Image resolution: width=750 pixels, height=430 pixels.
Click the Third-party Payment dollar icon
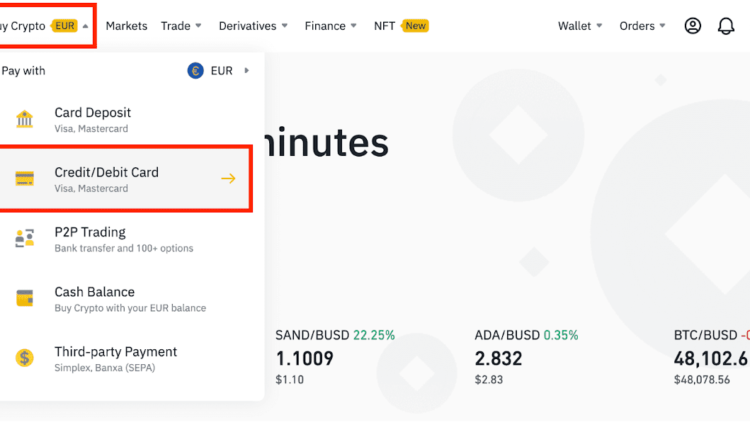pyautogui.click(x=25, y=358)
